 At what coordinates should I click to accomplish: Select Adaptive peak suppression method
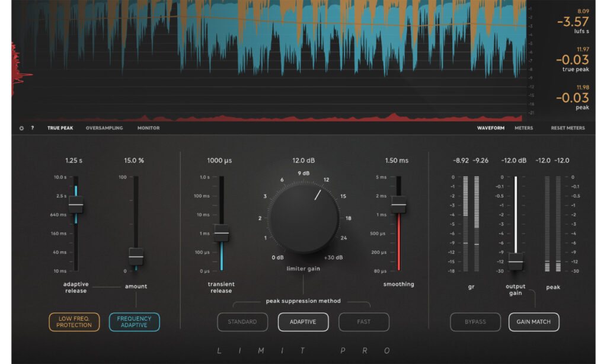[x=303, y=322]
